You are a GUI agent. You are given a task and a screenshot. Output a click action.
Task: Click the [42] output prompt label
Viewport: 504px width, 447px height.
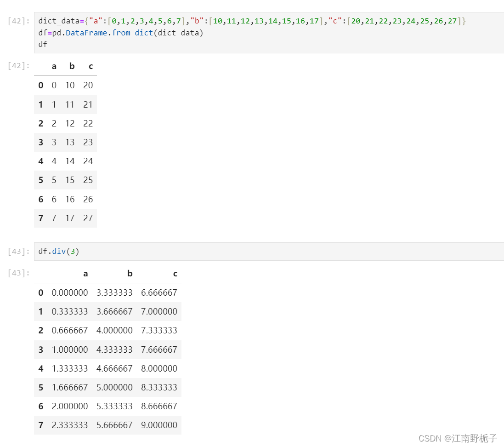click(x=17, y=66)
